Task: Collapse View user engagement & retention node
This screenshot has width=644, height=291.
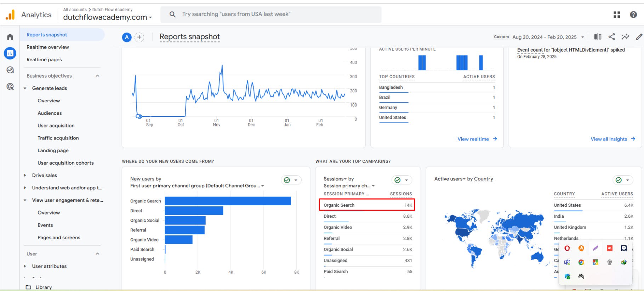Action: pyautogui.click(x=25, y=200)
